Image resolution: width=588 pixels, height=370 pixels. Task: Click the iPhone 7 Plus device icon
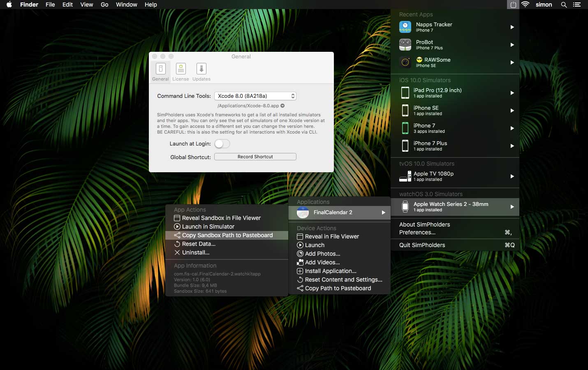[x=405, y=146]
